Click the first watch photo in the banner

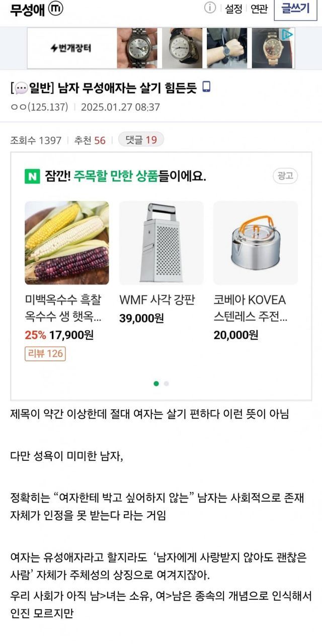[137, 48]
